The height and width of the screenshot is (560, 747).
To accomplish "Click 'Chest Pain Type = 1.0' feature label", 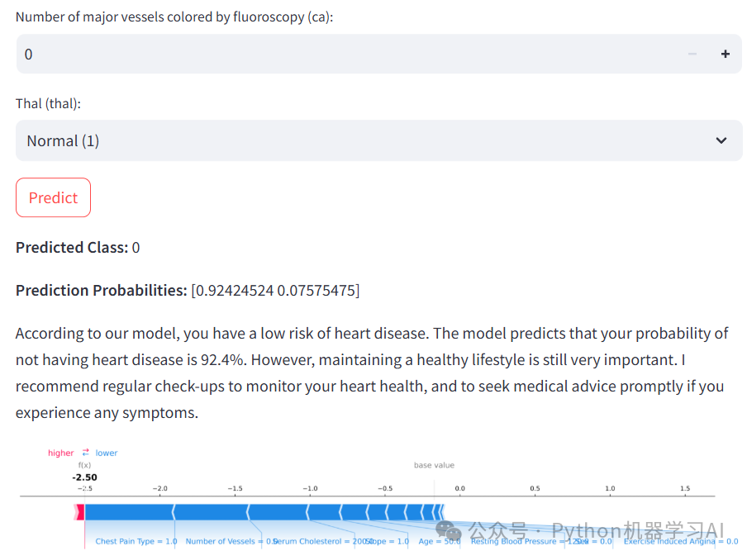I will click(136, 542).
